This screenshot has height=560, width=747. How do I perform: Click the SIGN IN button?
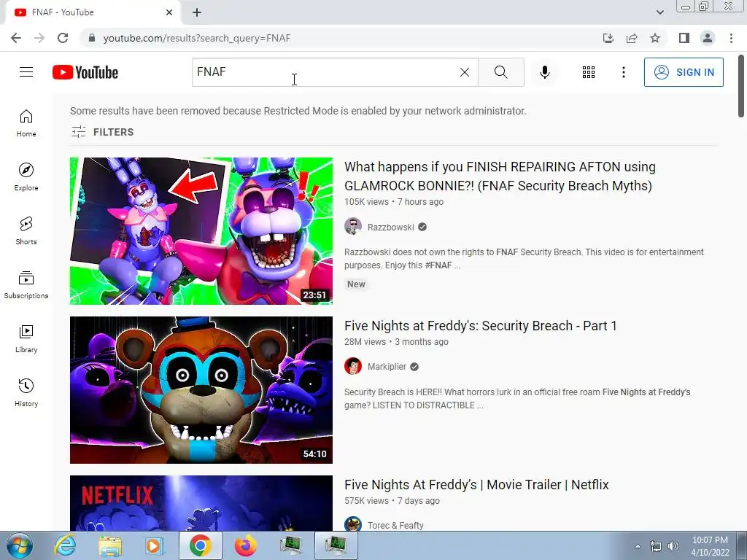click(x=684, y=72)
